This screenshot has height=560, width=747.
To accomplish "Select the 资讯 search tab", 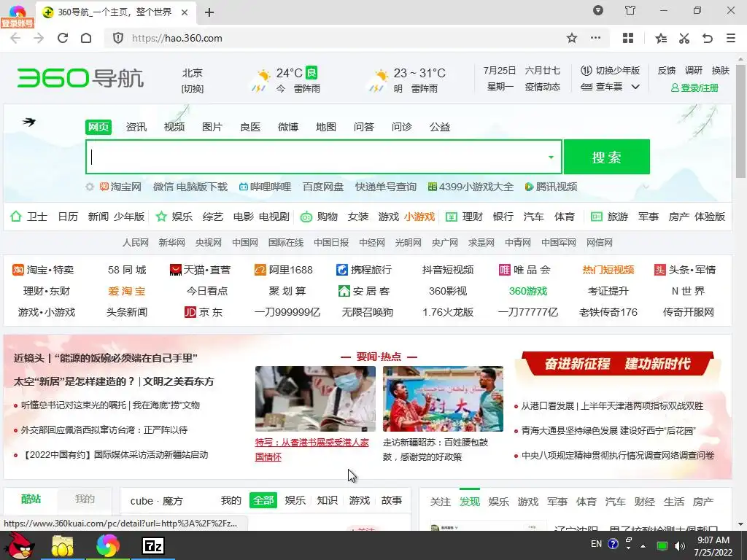I will tap(136, 127).
